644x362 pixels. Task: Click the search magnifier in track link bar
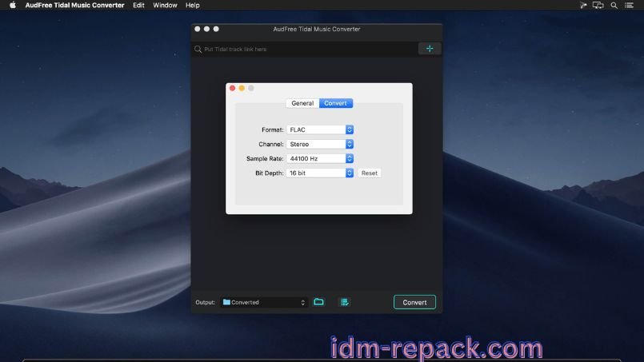[198, 50]
